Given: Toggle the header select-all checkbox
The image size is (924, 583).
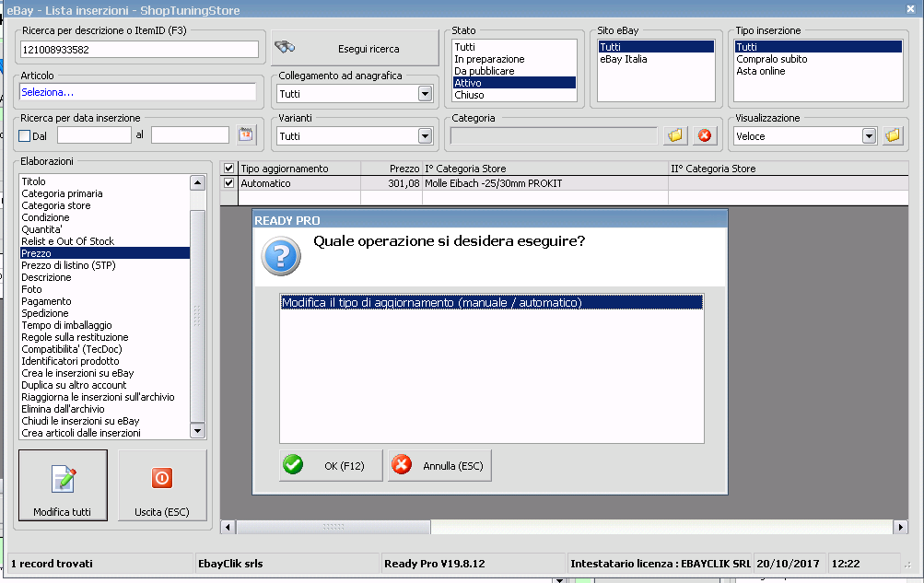Looking at the screenshot, I should click(x=229, y=169).
